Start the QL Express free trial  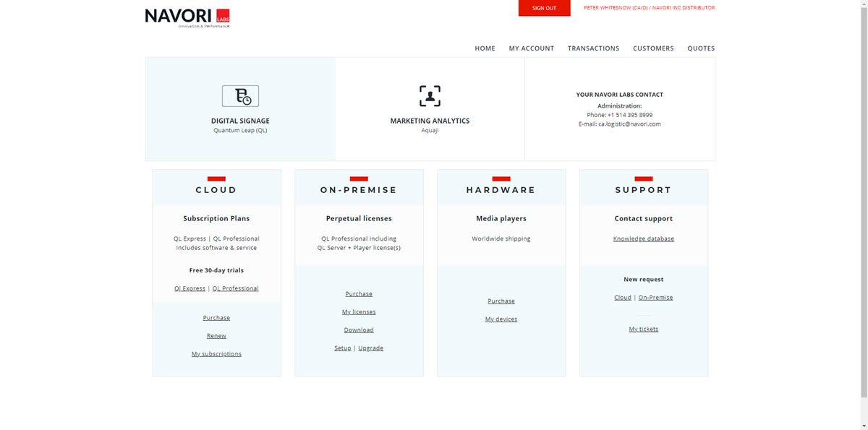pyautogui.click(x=190, y=288)
